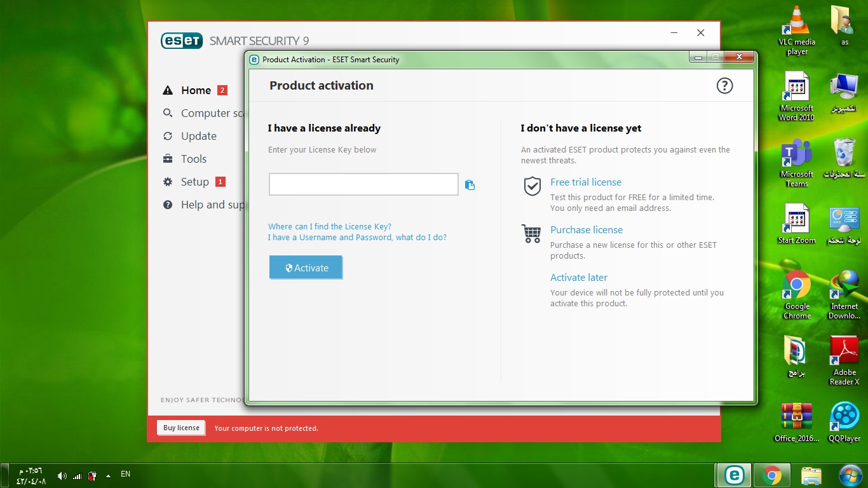Open Help and support in ESET sidebar
Screen dimensions: 868x488
pos(213,205)
